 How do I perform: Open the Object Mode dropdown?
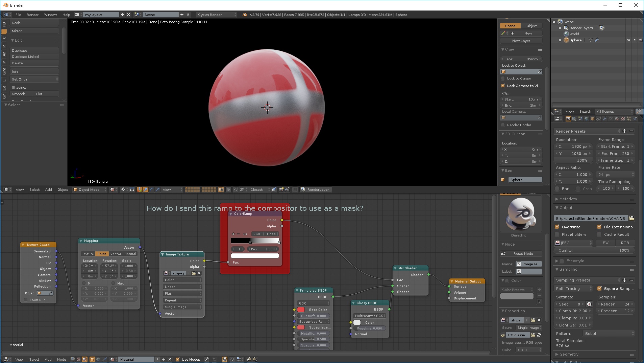[90, 189]
